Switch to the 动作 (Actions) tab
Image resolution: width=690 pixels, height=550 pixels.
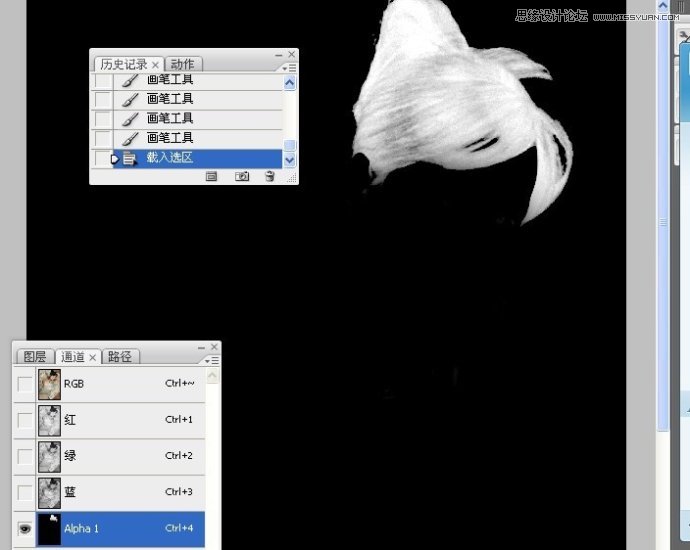(x=181, y=64)
